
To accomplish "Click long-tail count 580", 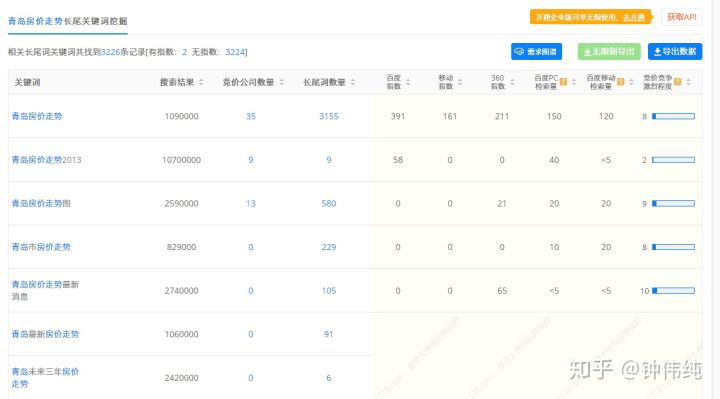I will tap(329, 203).
